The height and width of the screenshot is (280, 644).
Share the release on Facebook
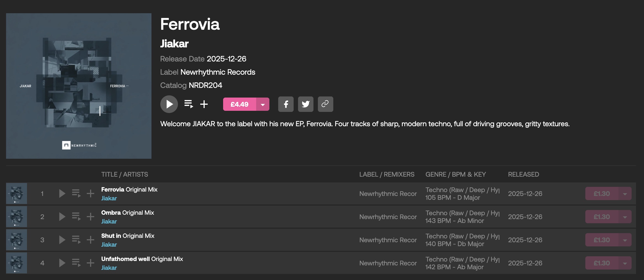[x=286, y=104]
